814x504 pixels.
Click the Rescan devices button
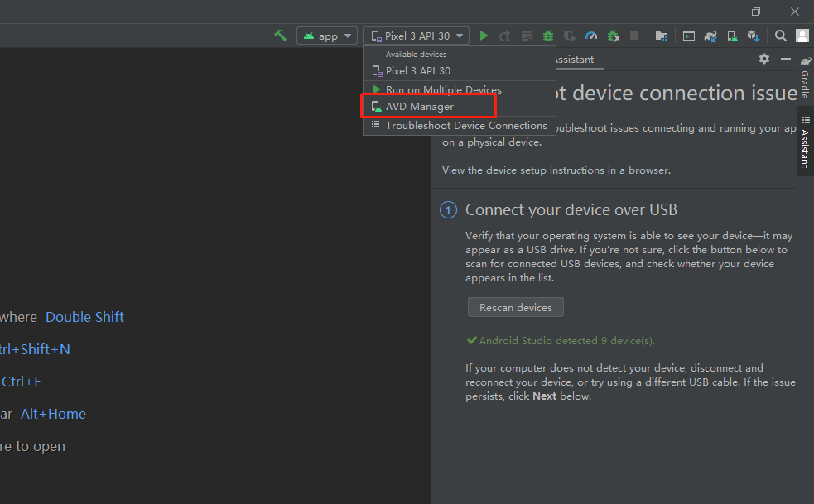[515, 307]
